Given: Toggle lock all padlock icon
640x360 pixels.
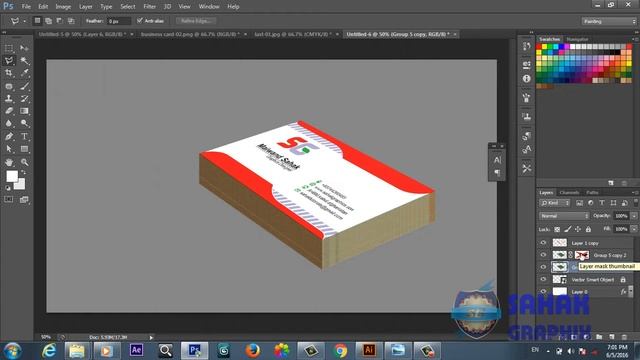Looking at the screenshot, I should (x=588, y=229).
